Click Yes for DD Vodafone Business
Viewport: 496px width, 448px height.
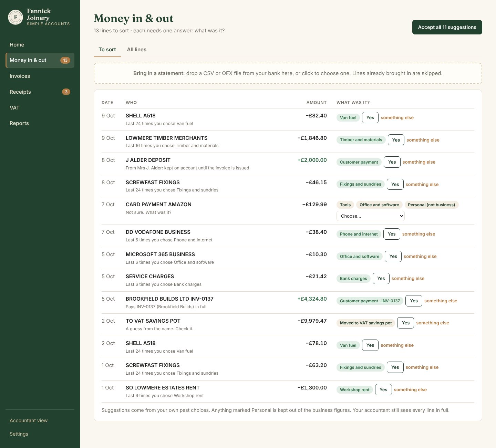click(x=392, y=234)
